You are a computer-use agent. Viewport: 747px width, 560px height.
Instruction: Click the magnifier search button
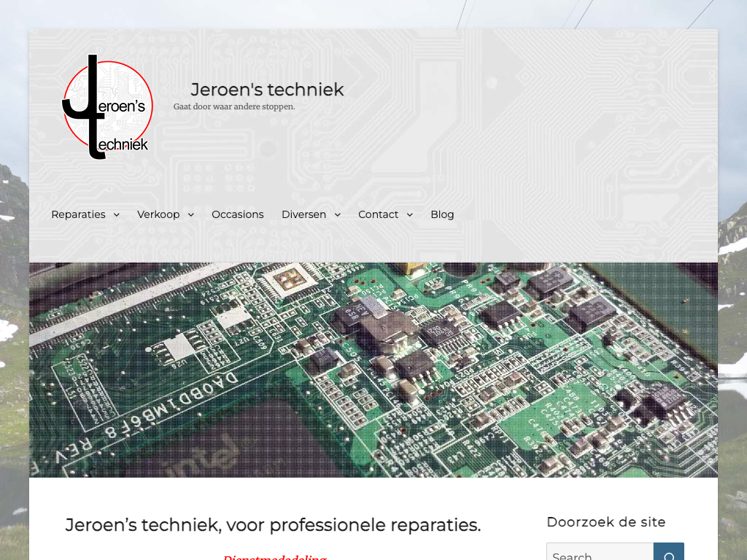[669, 552]
